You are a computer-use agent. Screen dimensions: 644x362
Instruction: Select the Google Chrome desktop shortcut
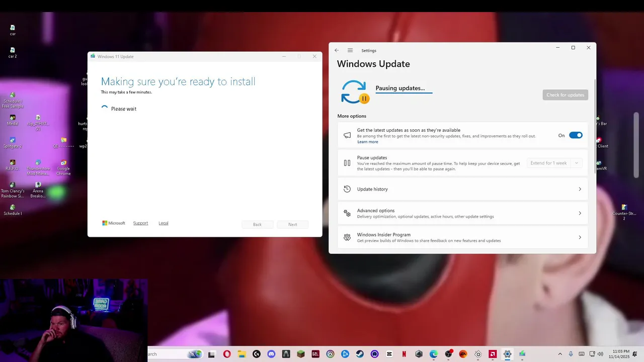[63, 168]
